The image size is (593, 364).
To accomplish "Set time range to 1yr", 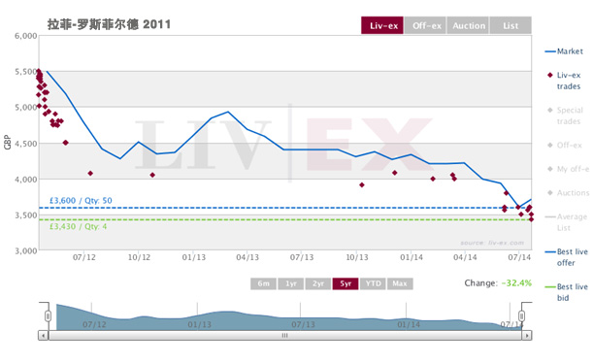I will pyautogui.click(x=290, y=283).
